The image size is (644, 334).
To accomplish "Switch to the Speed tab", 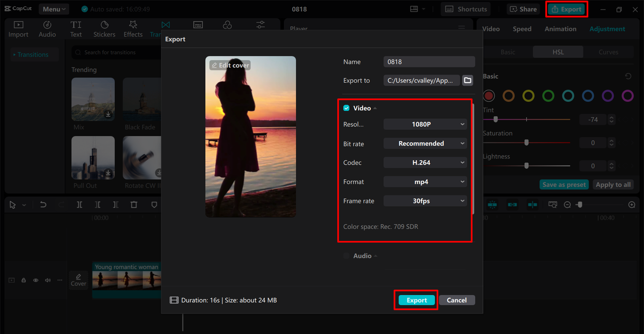I will pyautogui.click(x=522, y=29).
